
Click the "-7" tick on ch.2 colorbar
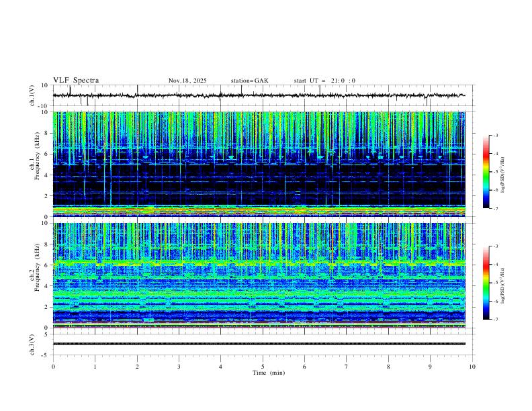coord(495,319)
